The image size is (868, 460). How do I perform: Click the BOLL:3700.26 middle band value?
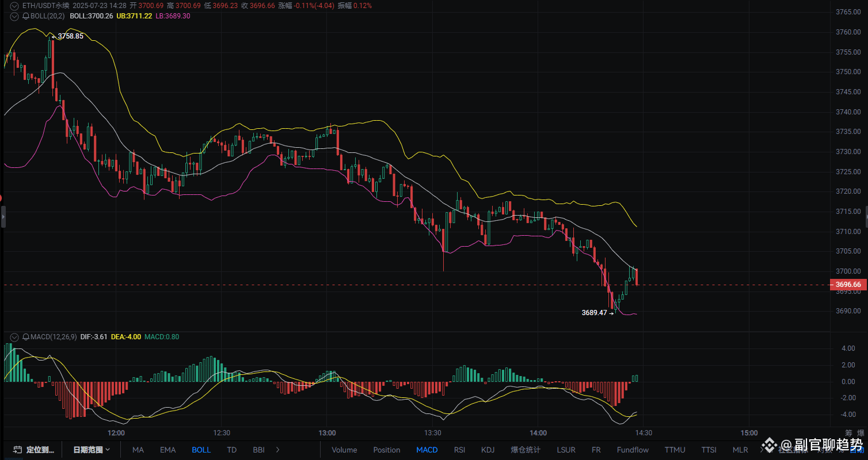coord(91,16)
